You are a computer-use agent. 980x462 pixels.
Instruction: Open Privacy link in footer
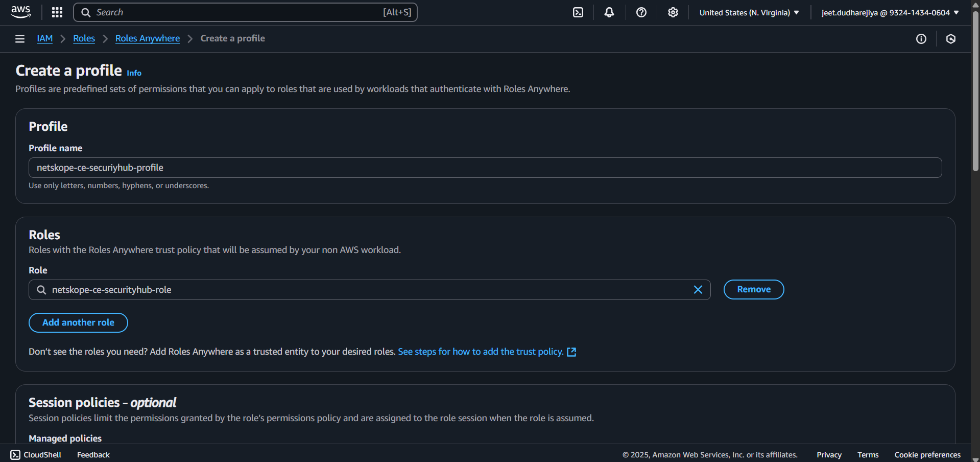pos(829,455)
